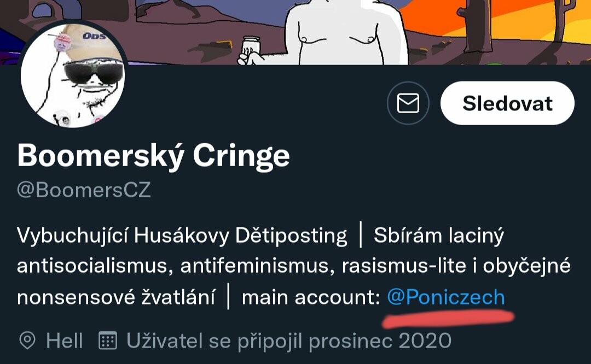
Task: Select the Boomerský Cringe display name
Action: pos(153,155)
